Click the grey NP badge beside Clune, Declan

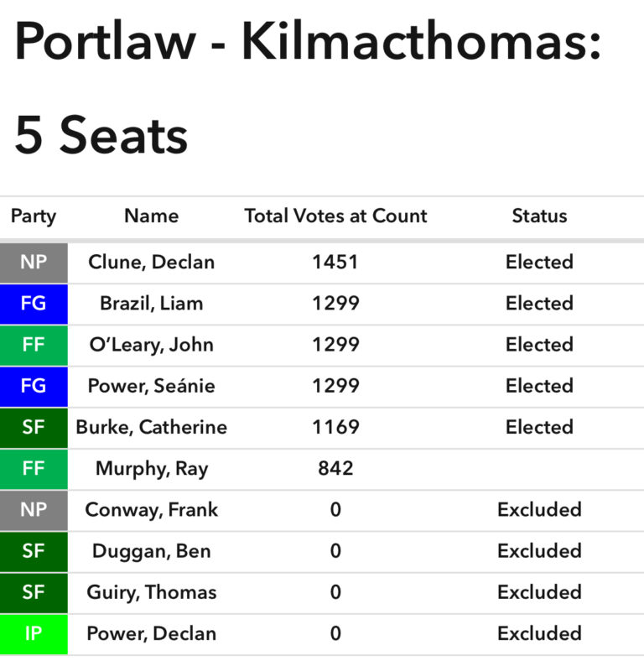click(34, 263)
